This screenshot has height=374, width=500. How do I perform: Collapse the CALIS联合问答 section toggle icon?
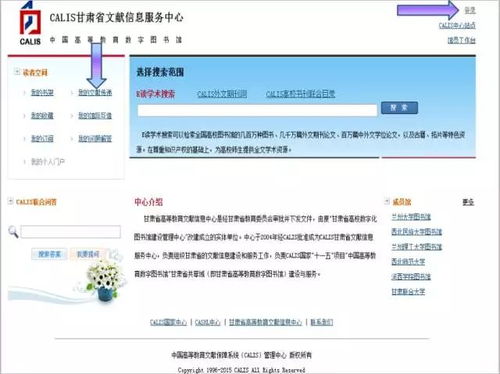pyautogui.click(x=11, y=201)
